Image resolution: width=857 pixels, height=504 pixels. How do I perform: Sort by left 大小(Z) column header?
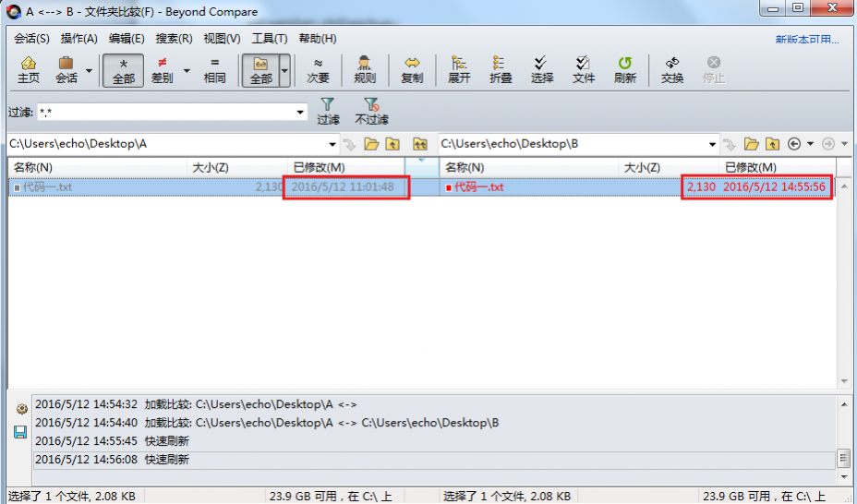(x=237, y=167)
